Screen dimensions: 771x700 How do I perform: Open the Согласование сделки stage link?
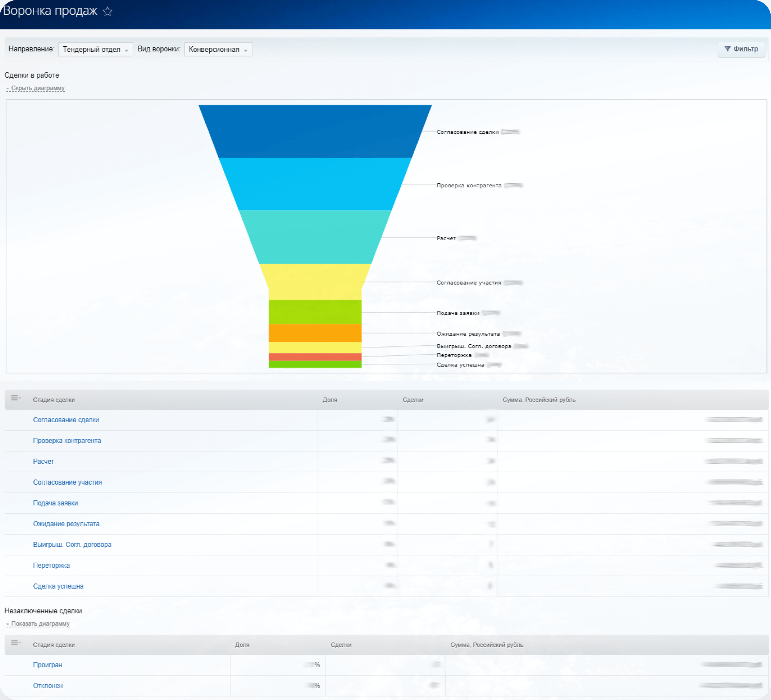[66, 420]
